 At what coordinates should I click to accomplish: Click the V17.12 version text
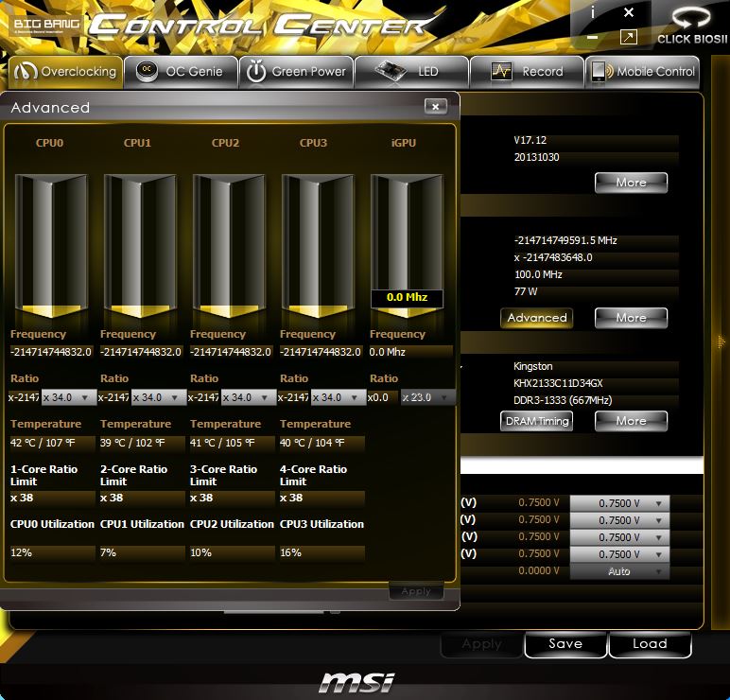coord(530,140)
